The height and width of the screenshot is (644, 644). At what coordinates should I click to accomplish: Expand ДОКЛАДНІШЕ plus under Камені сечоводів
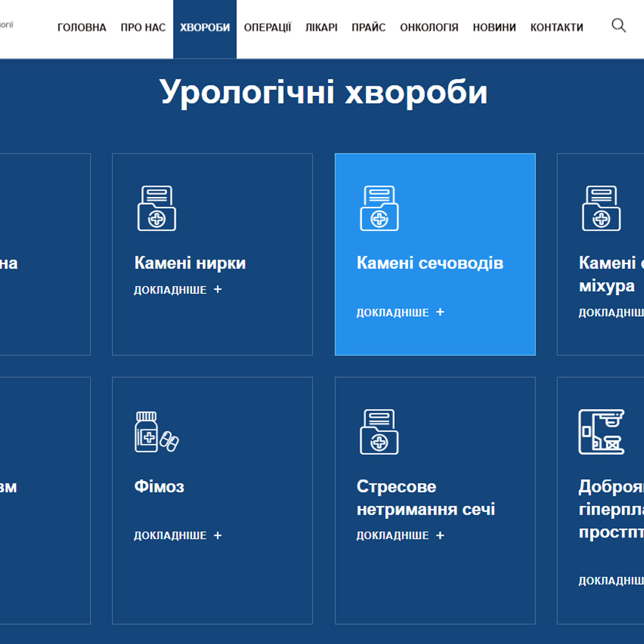440,312
